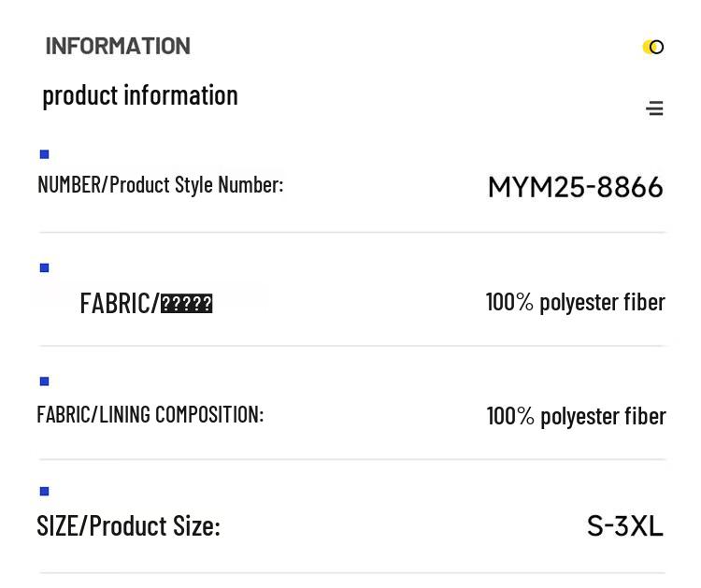Click the blue bullet for the Lining Composition row
701x588 pixels.
(44, 381)
